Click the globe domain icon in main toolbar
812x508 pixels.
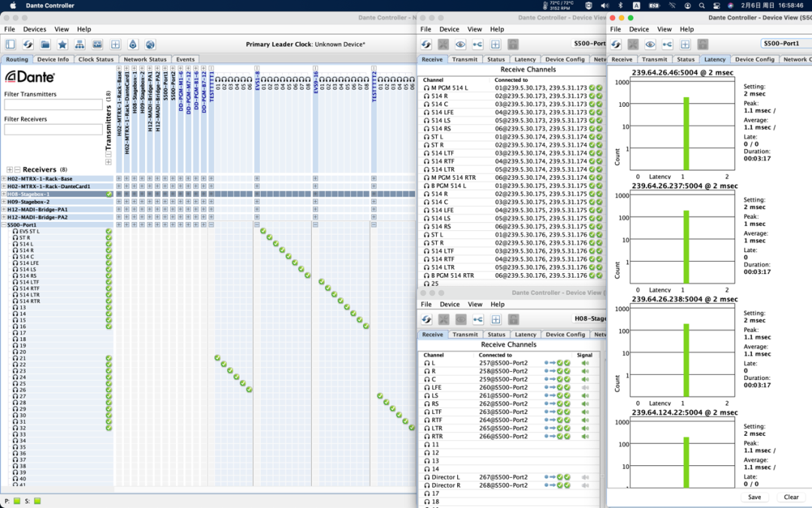click(150, 44)
